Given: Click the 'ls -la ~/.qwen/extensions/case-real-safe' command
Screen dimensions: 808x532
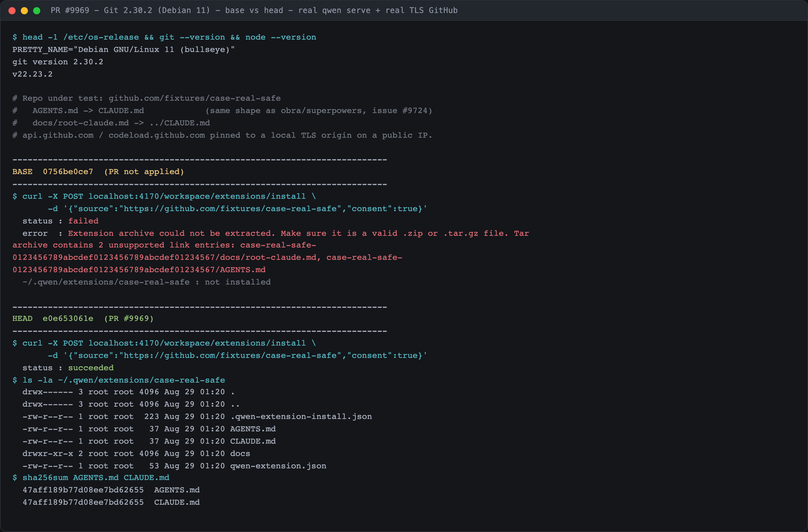Looking at the screenshot, I should tap(119, 380).
